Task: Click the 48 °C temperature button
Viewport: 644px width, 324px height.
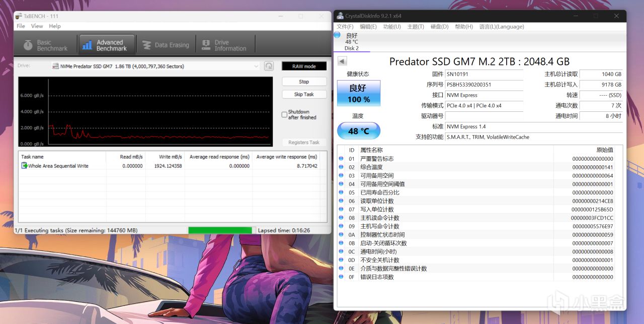Action: (x=358, y=131)
